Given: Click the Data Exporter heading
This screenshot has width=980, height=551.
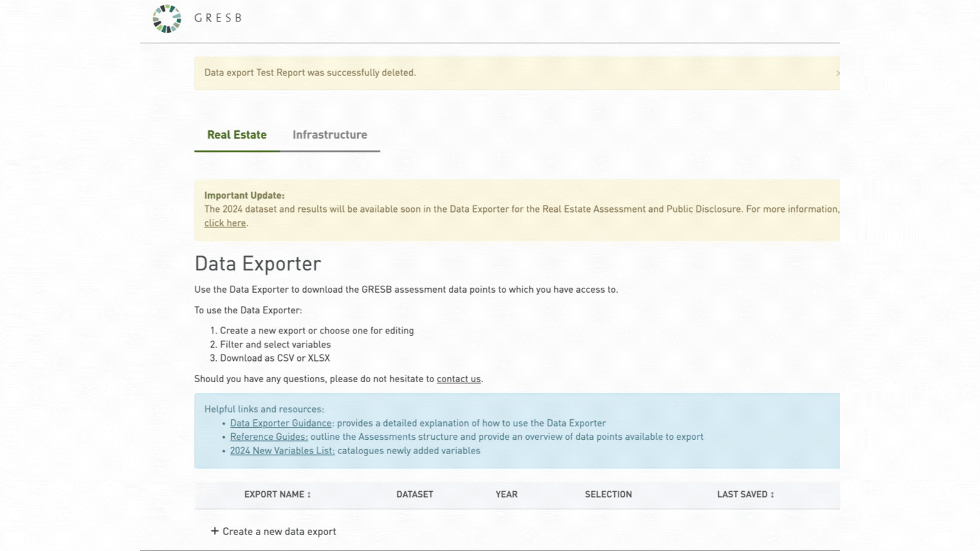Looking at the screenshot, I should point(258,264).
